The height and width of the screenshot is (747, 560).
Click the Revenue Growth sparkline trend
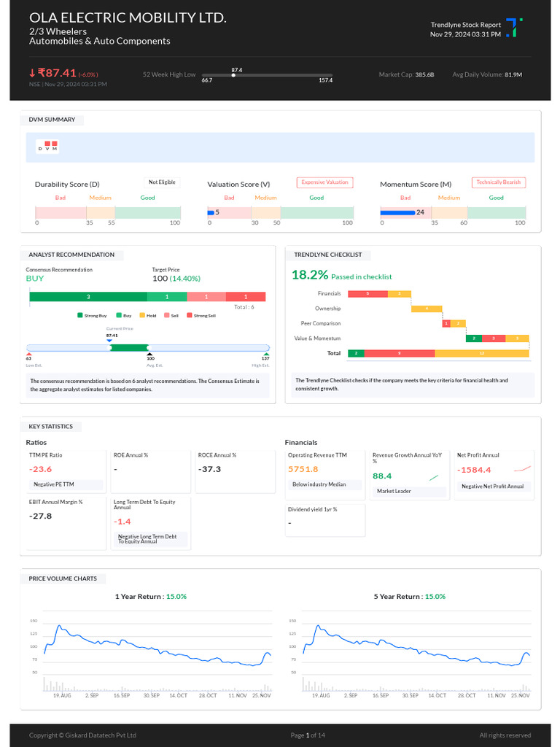coord(434,477)
